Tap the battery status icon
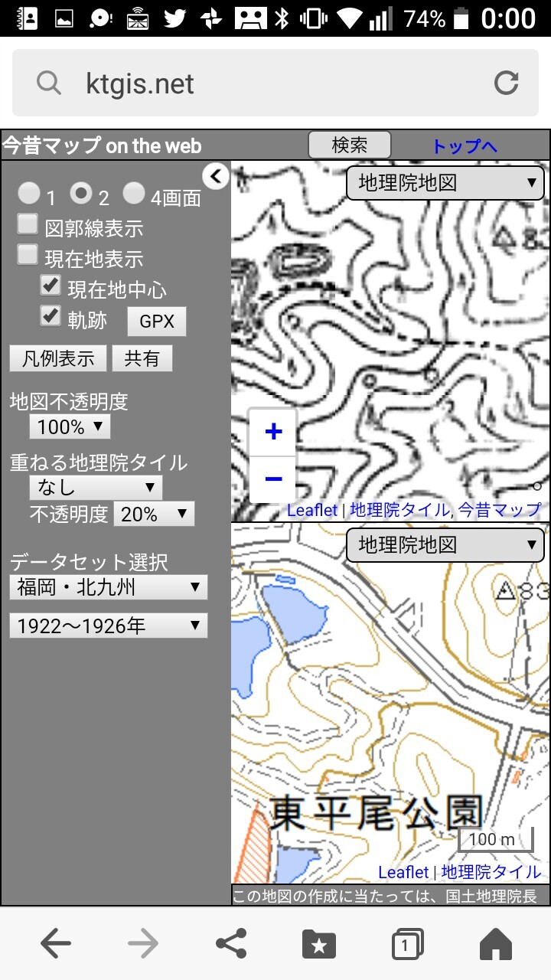551x980 pixels. click(x=461, y=18)
